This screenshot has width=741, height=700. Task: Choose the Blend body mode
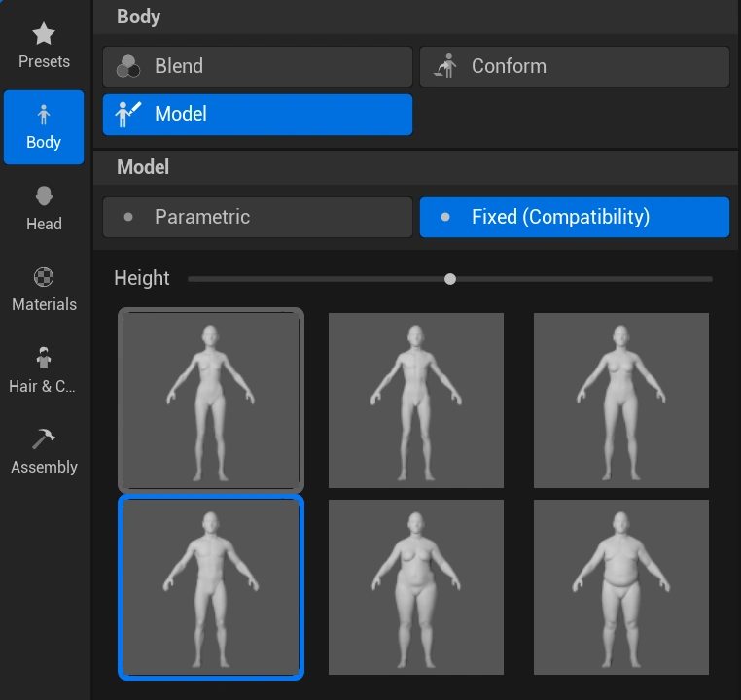(258, 66)
